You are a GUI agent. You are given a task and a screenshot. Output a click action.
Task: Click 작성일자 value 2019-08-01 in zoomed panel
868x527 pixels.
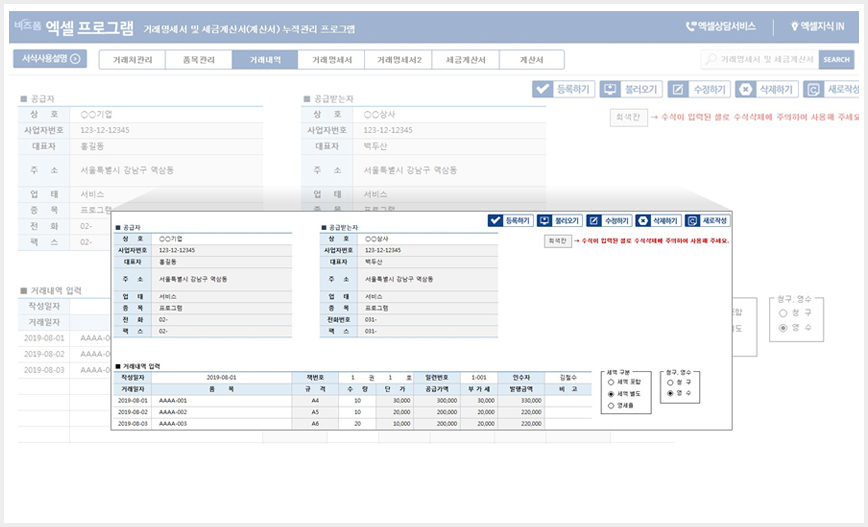click(x=221, y=378)
